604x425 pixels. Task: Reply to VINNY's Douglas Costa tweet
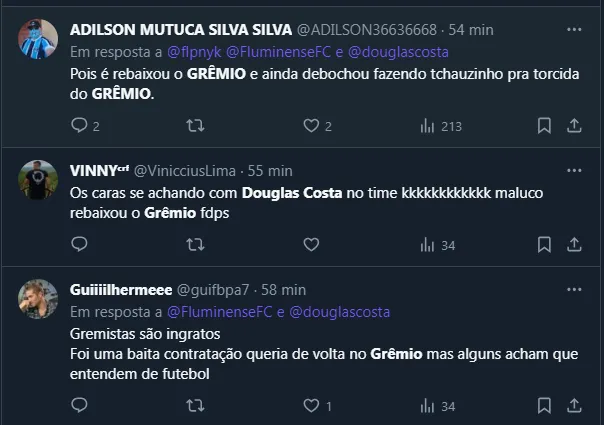[x=80, y=244]
